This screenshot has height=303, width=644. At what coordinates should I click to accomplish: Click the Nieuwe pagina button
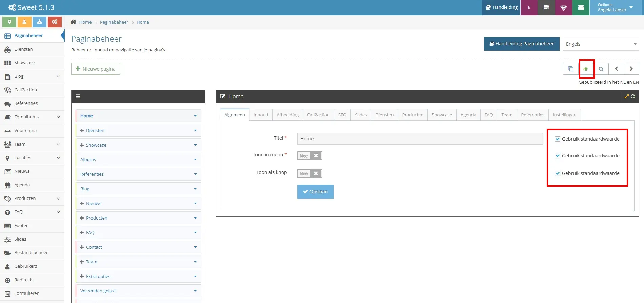pyautogui.click(x=96, y=69)
